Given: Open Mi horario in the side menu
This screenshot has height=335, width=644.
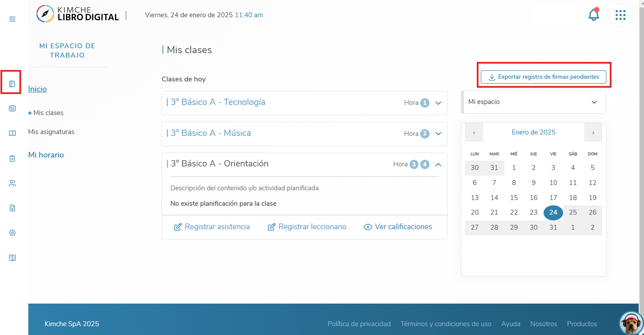Looking at the screenshot, I should [x=46, y=155].
